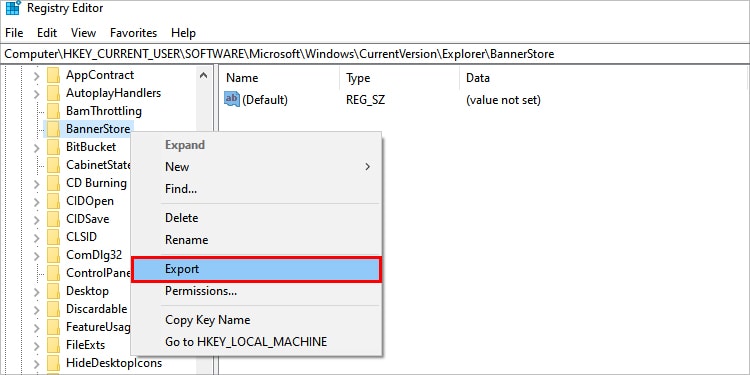The width and height of the screenshot is (750, 375).
Task: Select the (Default) value name
Action: [x=265, y=100]
